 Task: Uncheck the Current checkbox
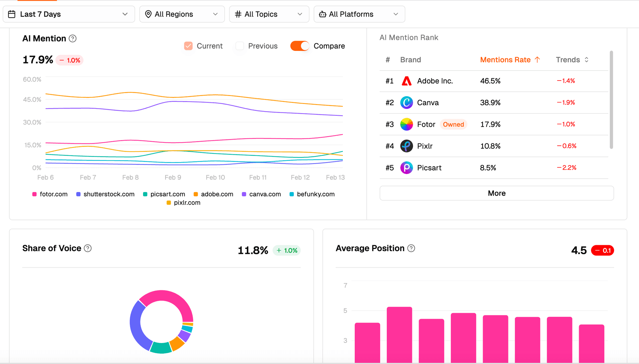[x=188, y=46]
